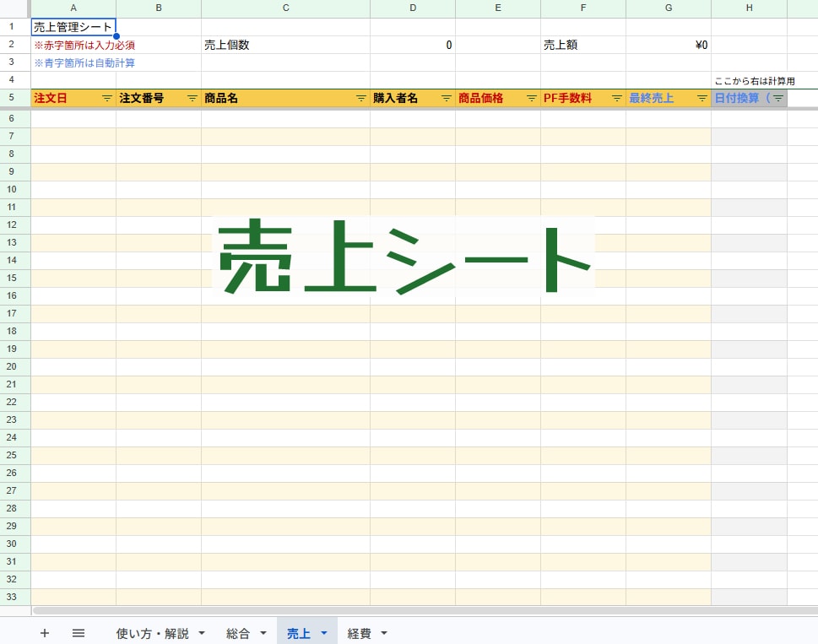This screenshot has width=818, height=644.
Task: Click cell containing 売上管理シート
Action: [x=73, y=27]
